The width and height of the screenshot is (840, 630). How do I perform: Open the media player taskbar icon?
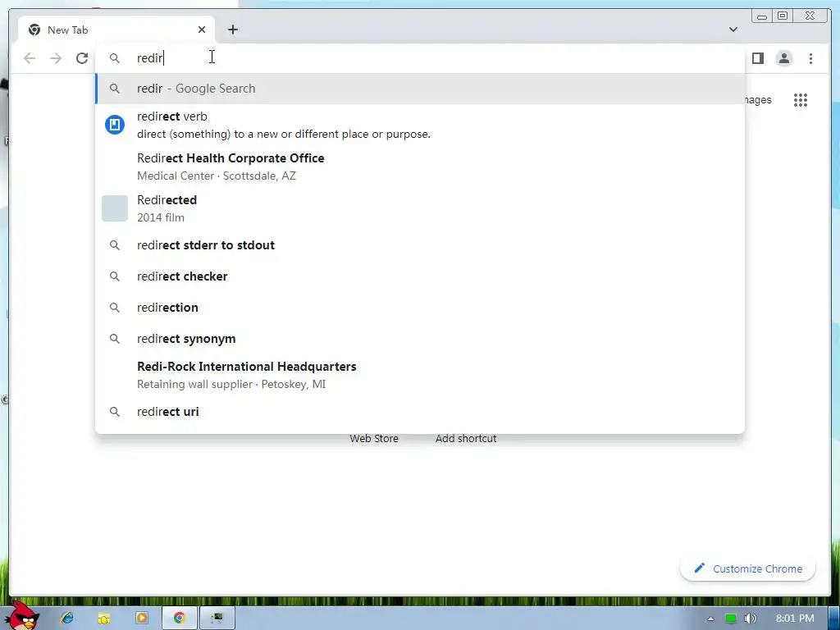point(141,618)
